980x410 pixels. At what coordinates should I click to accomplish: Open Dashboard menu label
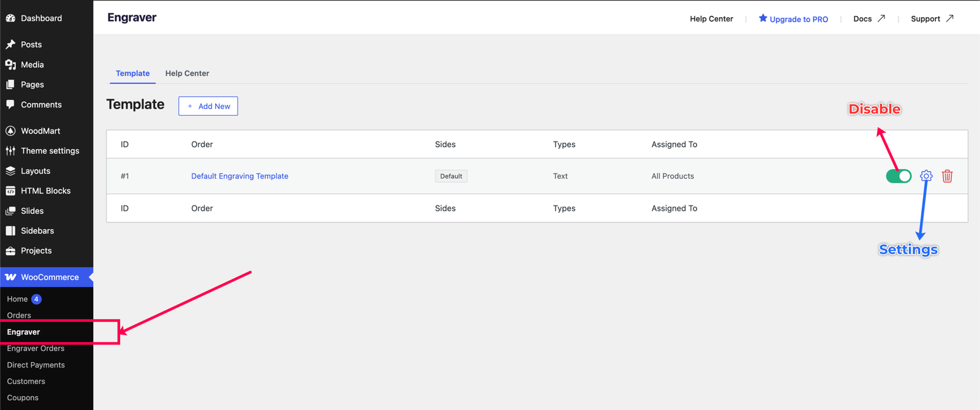[x=41, y=18]
